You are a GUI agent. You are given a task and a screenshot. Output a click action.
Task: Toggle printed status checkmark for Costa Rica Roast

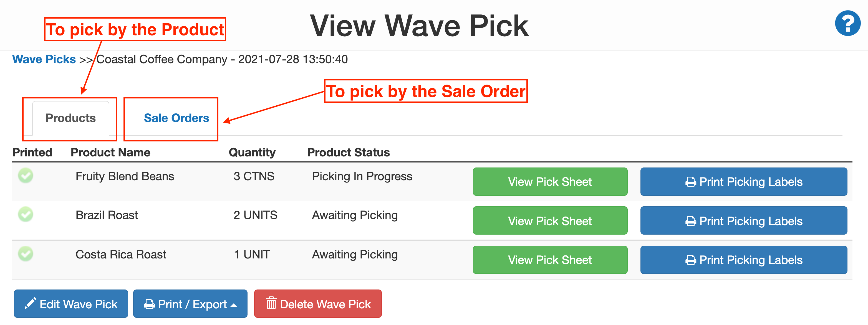(x=26, y=254)
